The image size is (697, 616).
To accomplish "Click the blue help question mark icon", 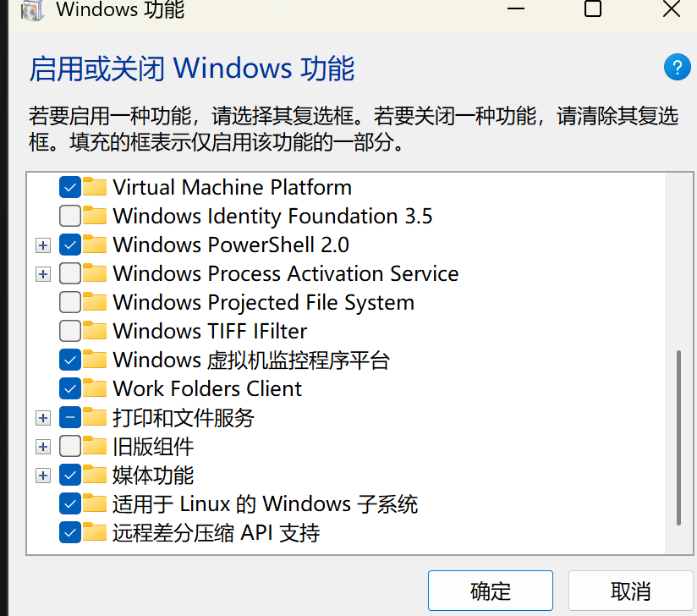I will click(x=678, y=67).
